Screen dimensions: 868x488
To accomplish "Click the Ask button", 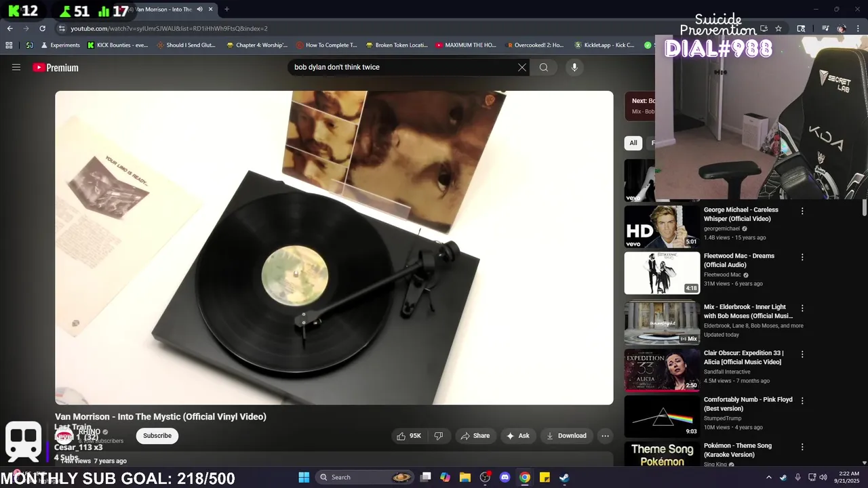I will pyautogui.click(x=518, y=436).
